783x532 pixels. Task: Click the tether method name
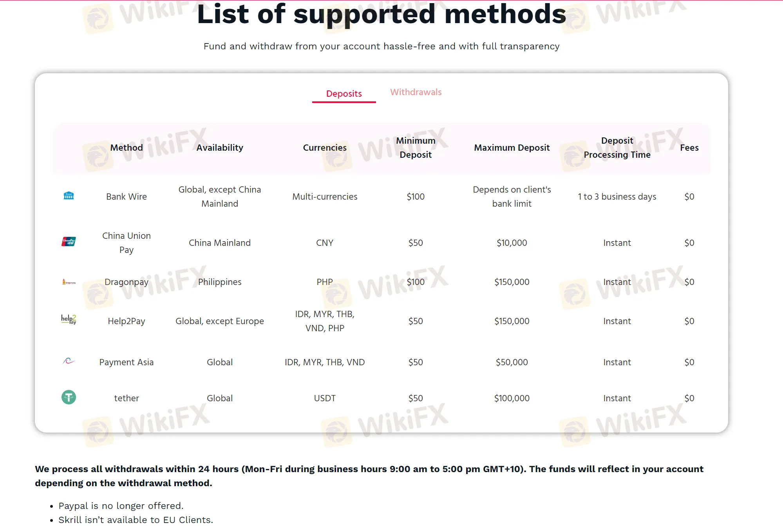point(127,398)
